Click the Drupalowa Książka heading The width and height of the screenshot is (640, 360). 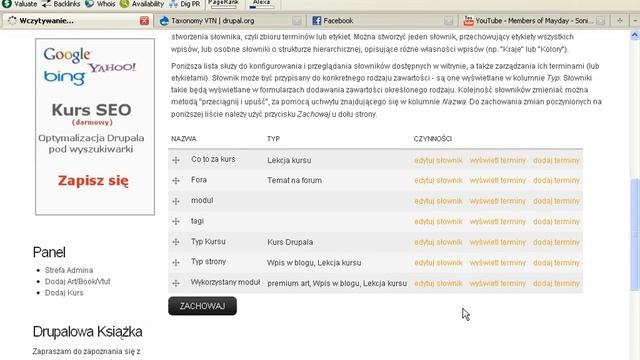pyautogui.click(x=87, y=332)
